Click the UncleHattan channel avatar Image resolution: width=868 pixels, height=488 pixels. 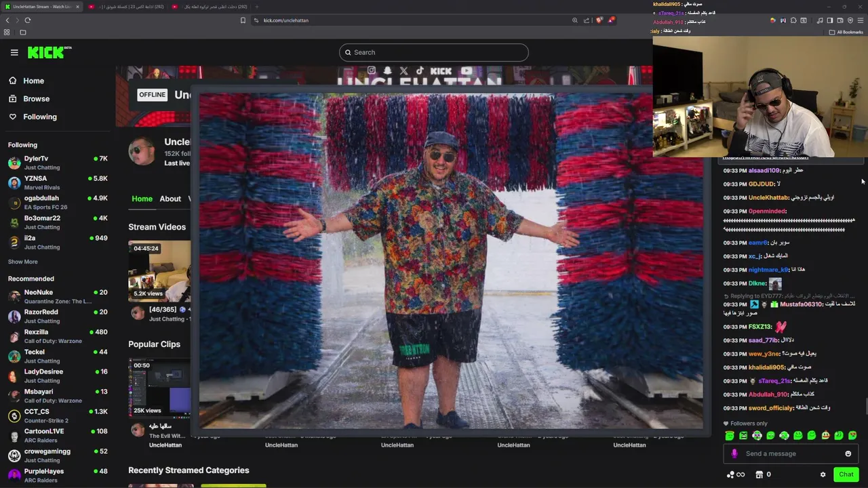(x=142, y=152)
